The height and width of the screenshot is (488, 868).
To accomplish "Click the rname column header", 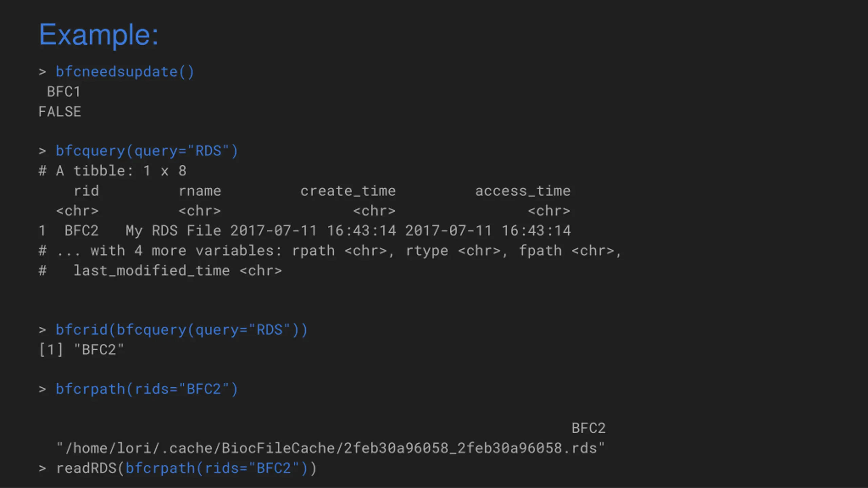I will 200,191.
